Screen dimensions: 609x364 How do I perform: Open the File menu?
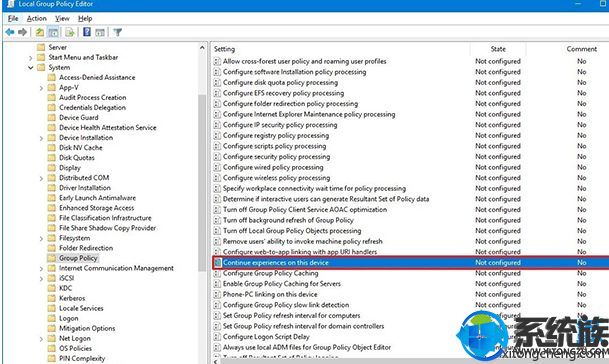[13, 18]
